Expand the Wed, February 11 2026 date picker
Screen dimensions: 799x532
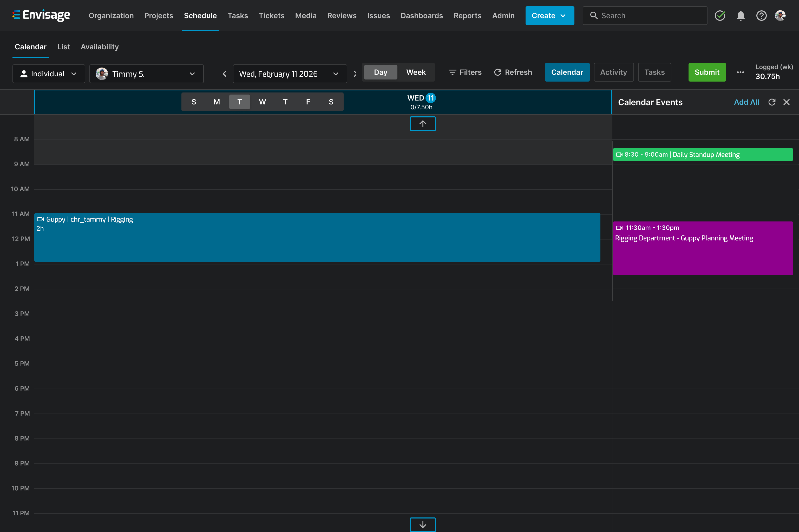336,74
